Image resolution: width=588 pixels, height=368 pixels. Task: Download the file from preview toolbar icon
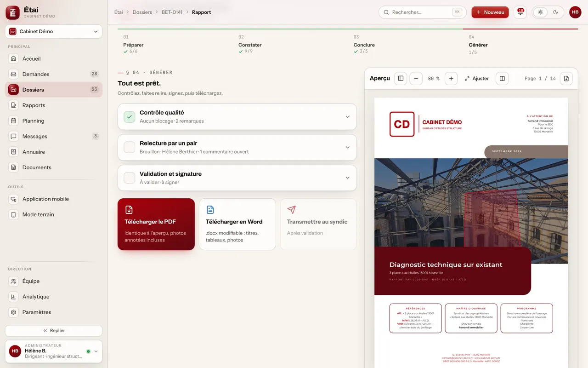click(x=566, y=79)
